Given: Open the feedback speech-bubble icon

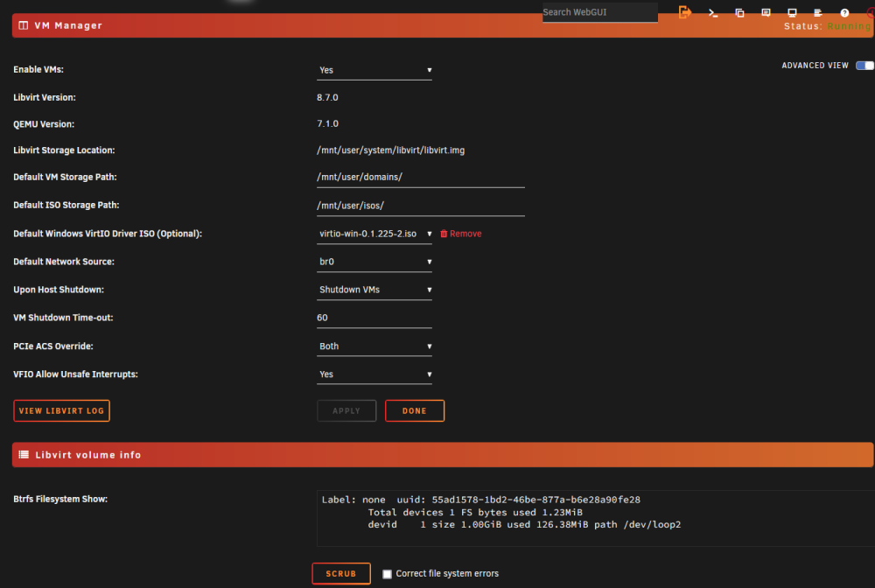Looking at the screenshot, I should 766,13.
